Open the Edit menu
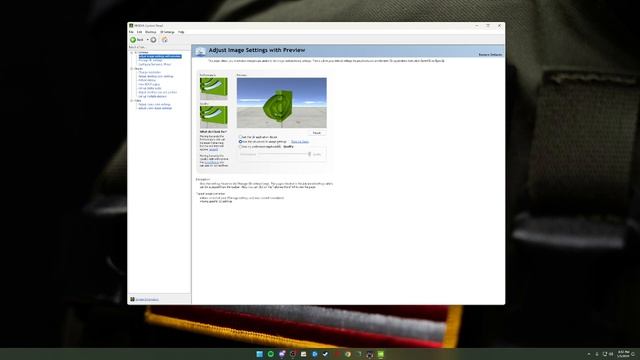The image size is (640, 360). point(140,32)
